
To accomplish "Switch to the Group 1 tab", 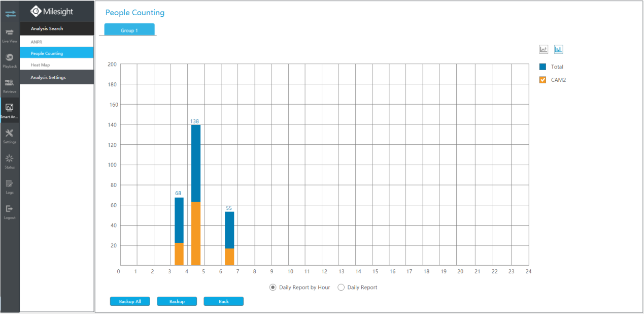I will tap(129, 30).
